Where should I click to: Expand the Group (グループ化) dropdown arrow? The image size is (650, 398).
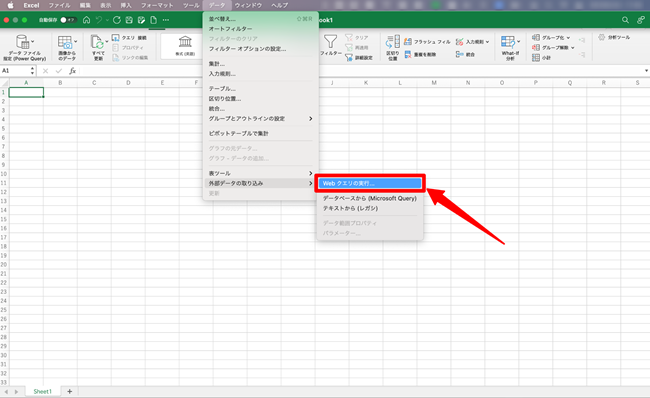pyautogui.click(x=568, y=38)
